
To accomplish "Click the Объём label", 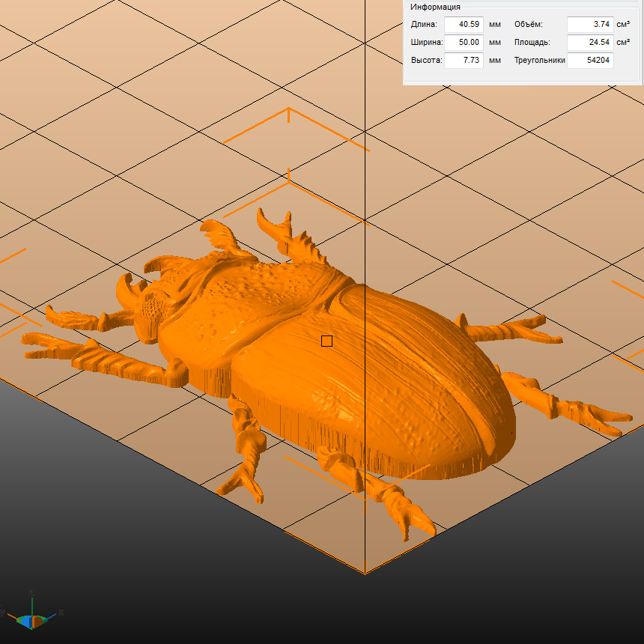I will (x=528, y=25).
